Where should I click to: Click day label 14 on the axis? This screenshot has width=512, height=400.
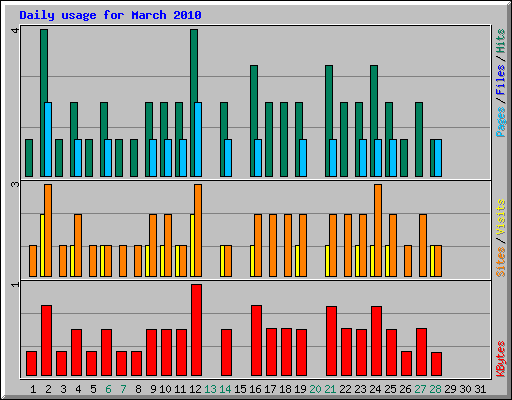[x=225, y=389]
